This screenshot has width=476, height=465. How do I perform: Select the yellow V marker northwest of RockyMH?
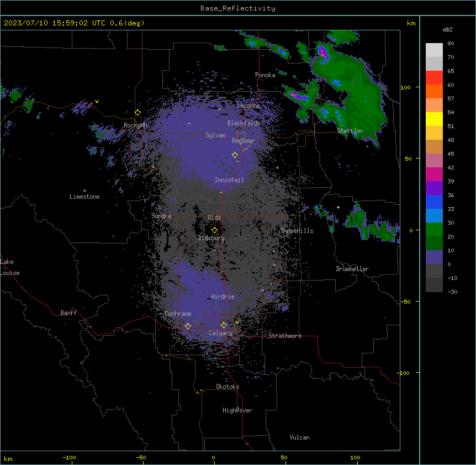[x=97, y=102]
